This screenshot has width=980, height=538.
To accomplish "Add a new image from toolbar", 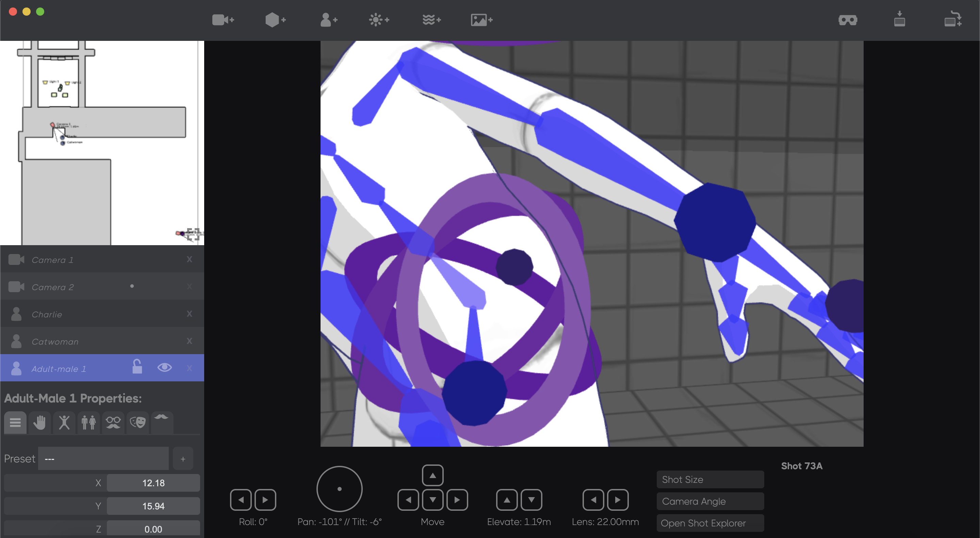I will (x=481, y=20).
